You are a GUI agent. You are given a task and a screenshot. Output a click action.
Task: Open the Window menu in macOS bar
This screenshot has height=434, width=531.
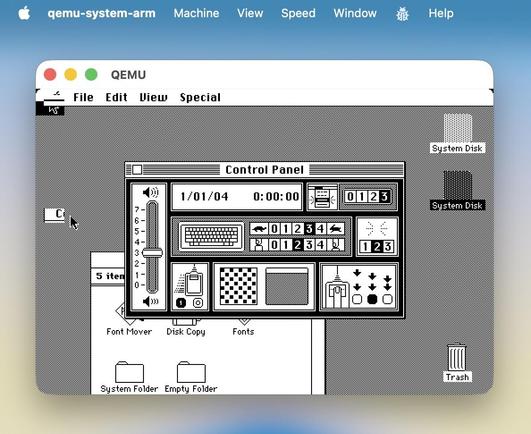[x=355, y=13]
